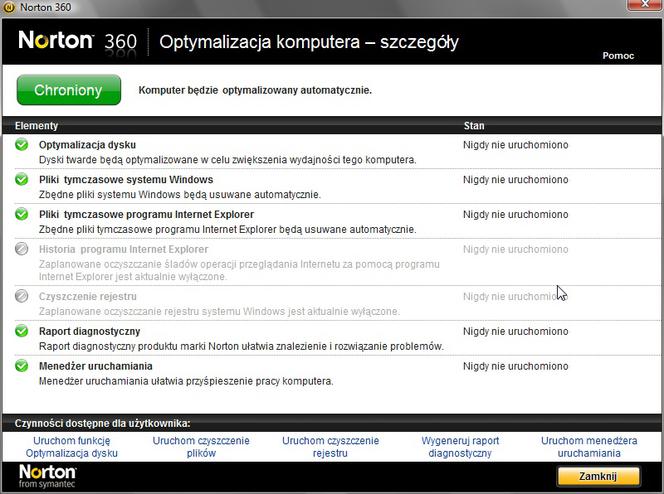Click description Menedżer uruchamiania ułatwia przyśpieszenie
Screen dimensions: 664x494
point(186,381)
